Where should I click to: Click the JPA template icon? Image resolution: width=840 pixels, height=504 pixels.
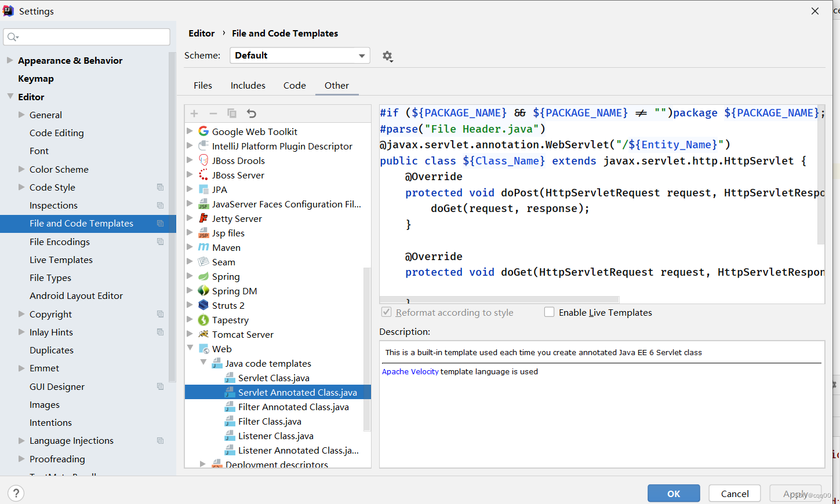tap(203, 189)
